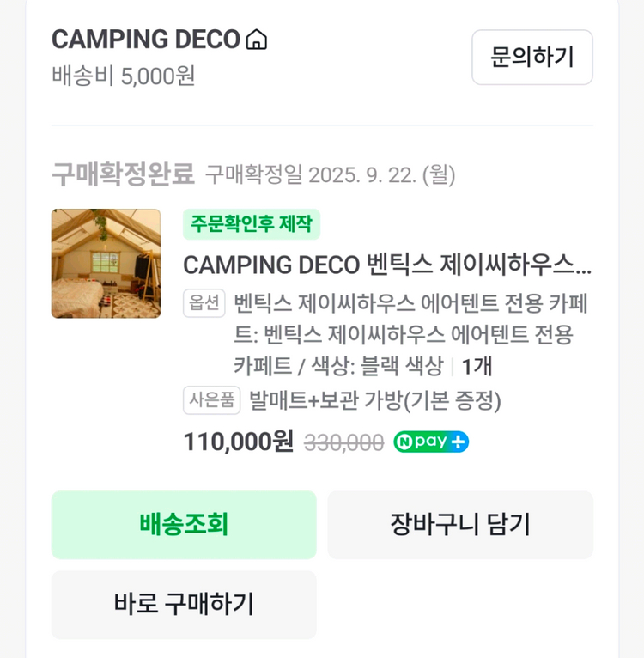Click the 사은품 label badge
644x658 pixels.
click(211, 400)
